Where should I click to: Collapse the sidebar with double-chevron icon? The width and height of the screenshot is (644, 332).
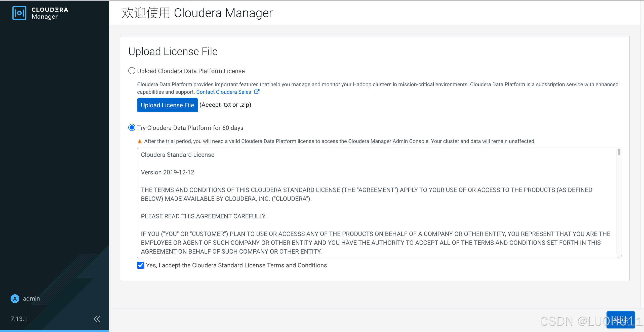[97, 319]
